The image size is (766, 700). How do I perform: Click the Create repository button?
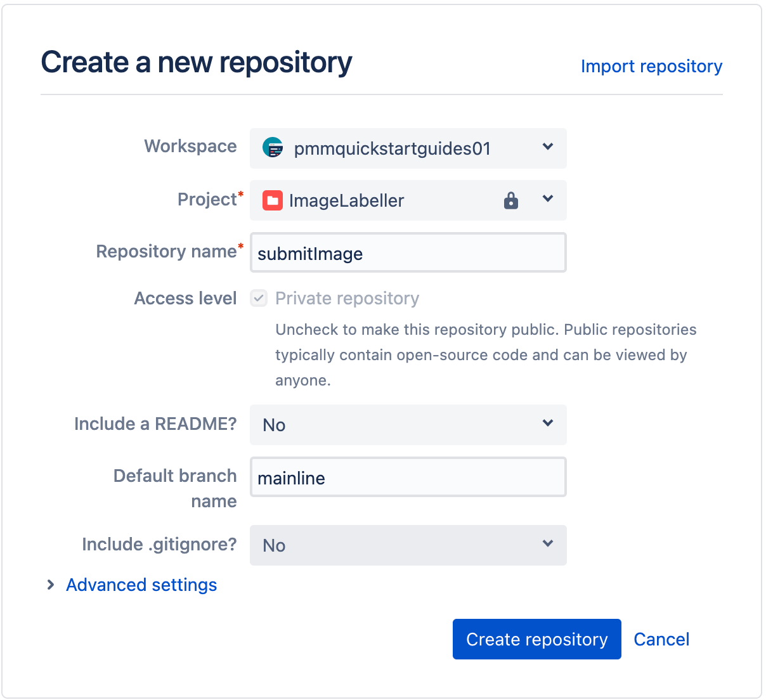[536, 639]
